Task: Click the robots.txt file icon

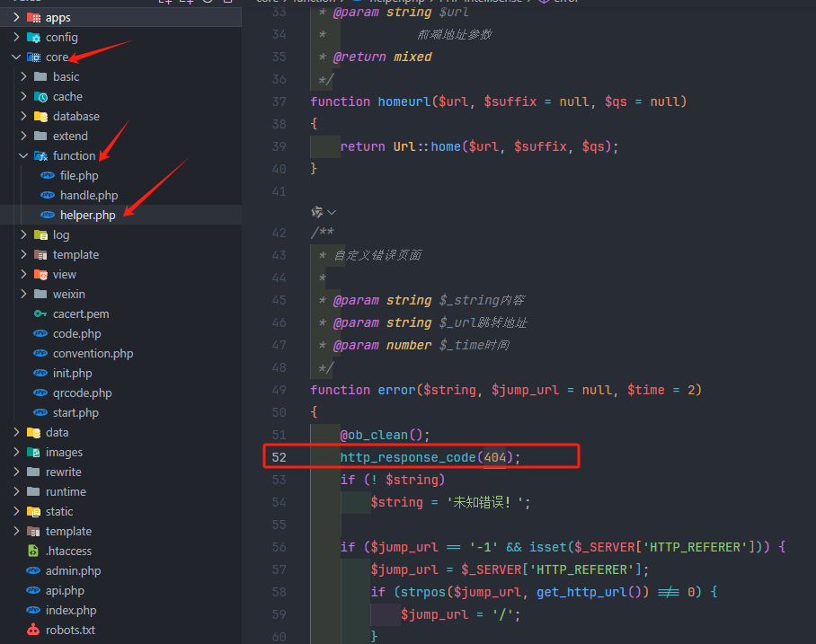Action: [33, 630]
